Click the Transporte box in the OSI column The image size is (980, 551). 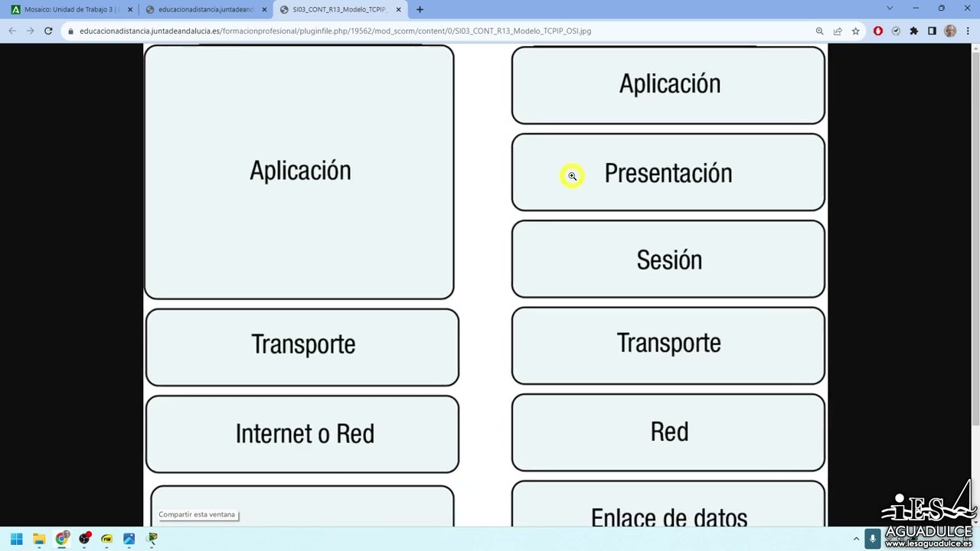668,345
